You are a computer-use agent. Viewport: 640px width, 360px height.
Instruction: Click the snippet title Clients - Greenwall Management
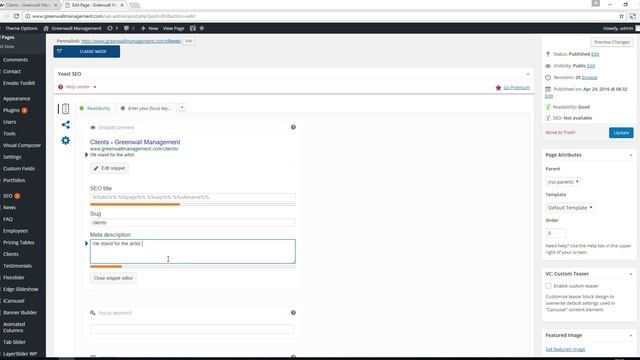tap(135, 142)
